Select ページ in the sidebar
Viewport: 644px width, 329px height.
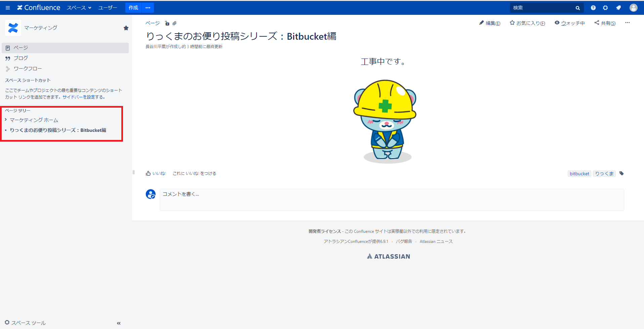(65, 48)
